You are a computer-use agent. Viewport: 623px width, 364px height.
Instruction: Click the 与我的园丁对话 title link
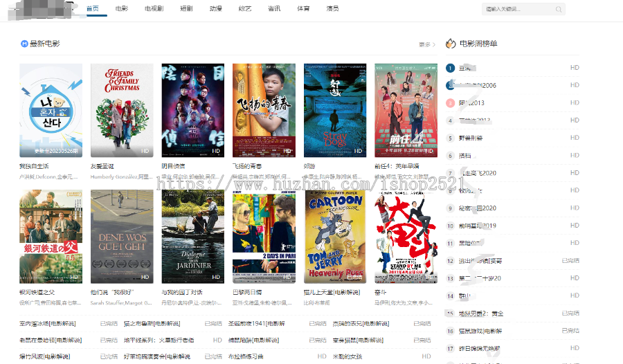point(182,292)
